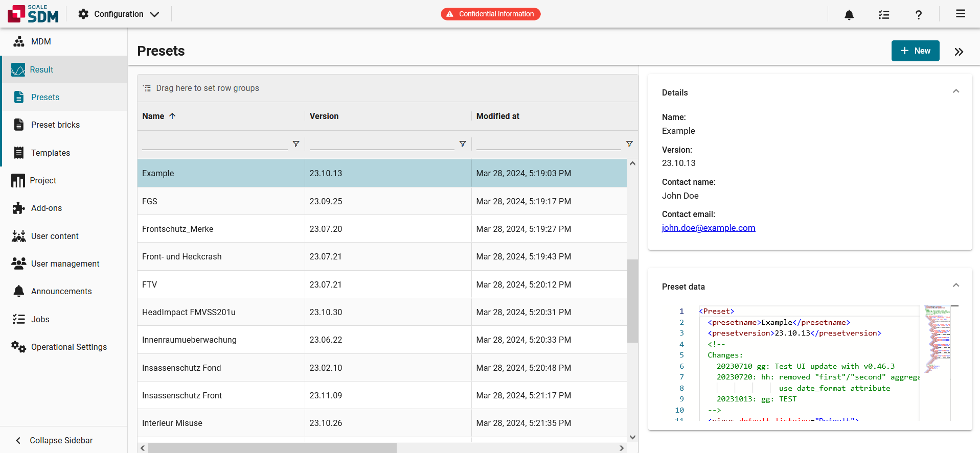Click the horizontal scroll left arrow
Screen dimensions: 980x453
pos(143,448)
